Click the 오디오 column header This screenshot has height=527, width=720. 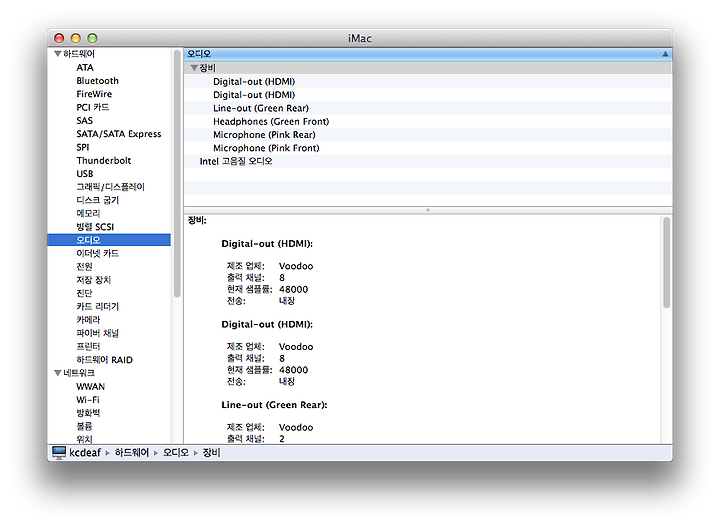pos(428,54)
